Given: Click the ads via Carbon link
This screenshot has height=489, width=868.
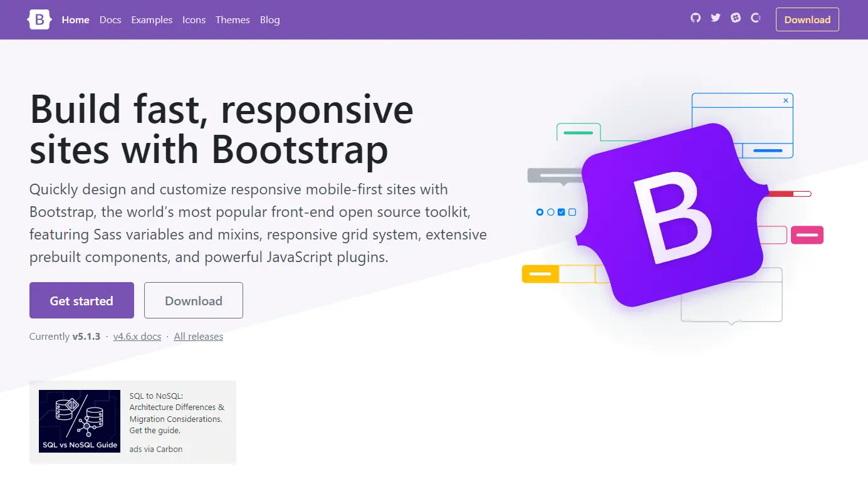Looking at the screenshot, I should tap(156, 449).
